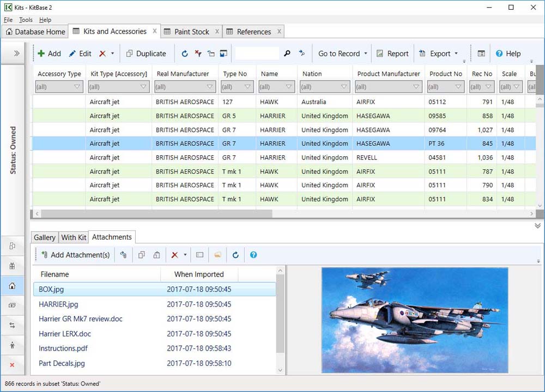Click the sidebar swap arrows icon
Screen dimensions: 545x392
[12, 326]
